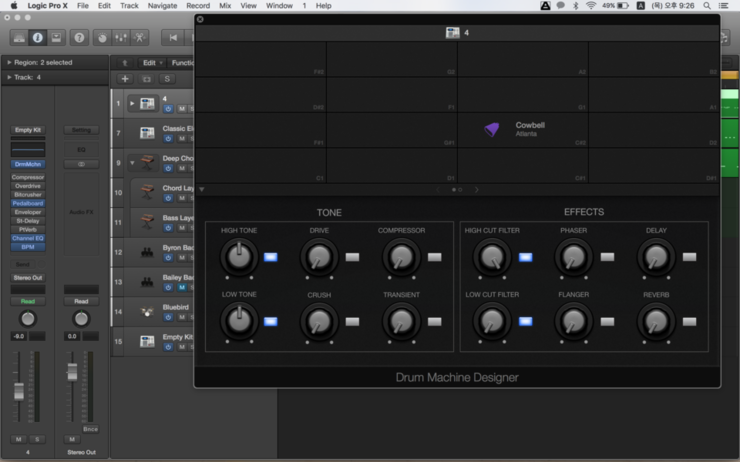Click Bluebird drummer track icon

pyautogui.click(x=147, y=312)
